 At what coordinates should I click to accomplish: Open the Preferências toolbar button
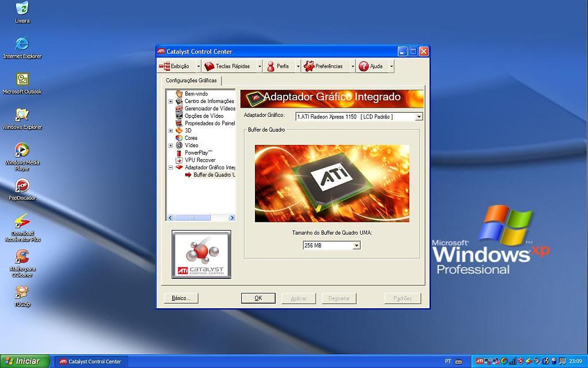[x=326, y=66]
